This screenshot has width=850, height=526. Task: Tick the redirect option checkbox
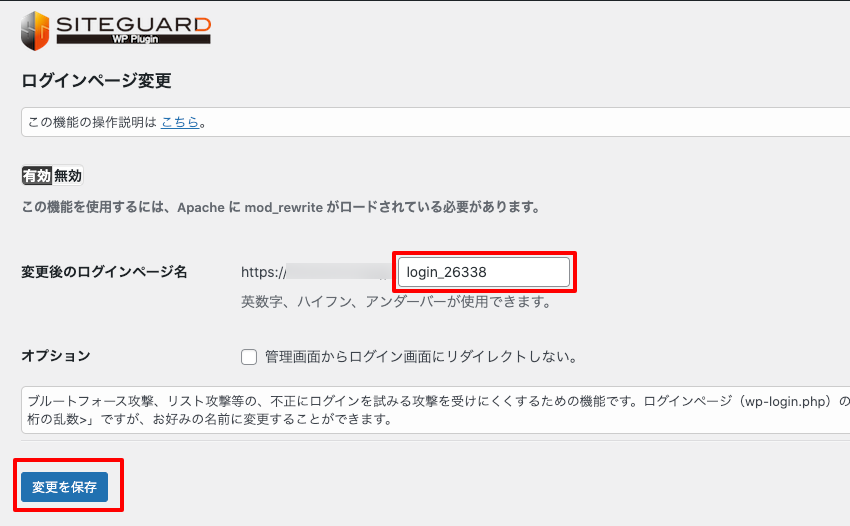tap(249, 356)
